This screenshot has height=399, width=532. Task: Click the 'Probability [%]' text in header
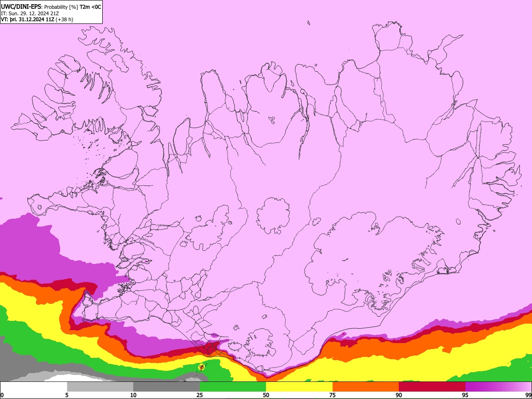click(61, 7)
